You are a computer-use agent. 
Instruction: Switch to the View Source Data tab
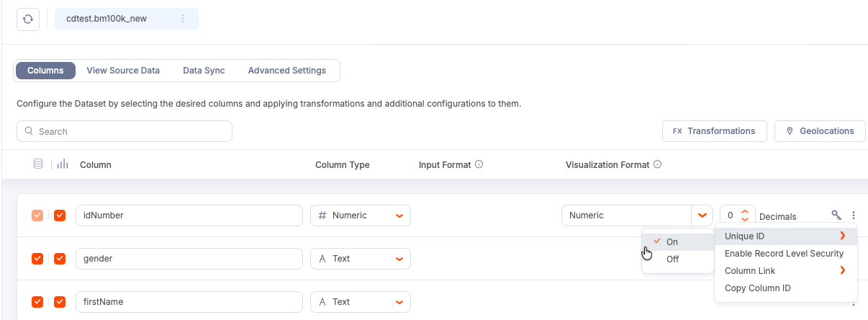[x=123, y=71]
